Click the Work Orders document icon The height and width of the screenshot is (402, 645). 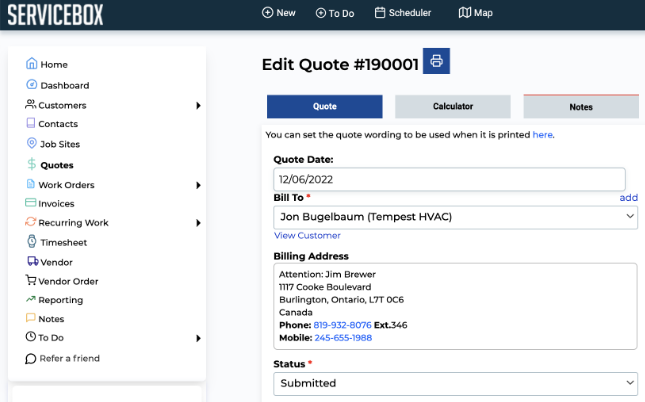[31, 184]
